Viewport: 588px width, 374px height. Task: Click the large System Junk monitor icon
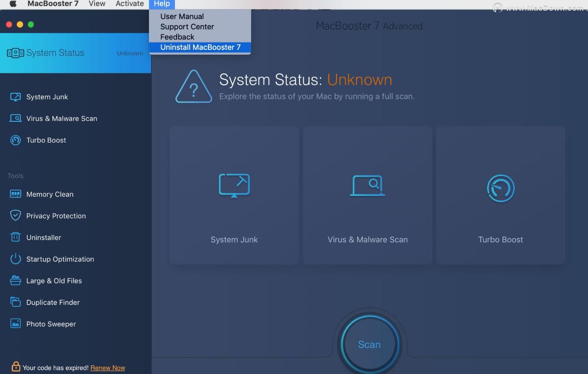click(234, 185)
